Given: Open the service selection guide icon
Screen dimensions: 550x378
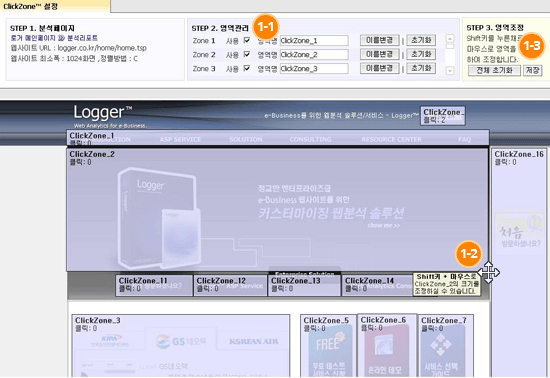Looking at the screenshot, I should (x=442, y=351).
